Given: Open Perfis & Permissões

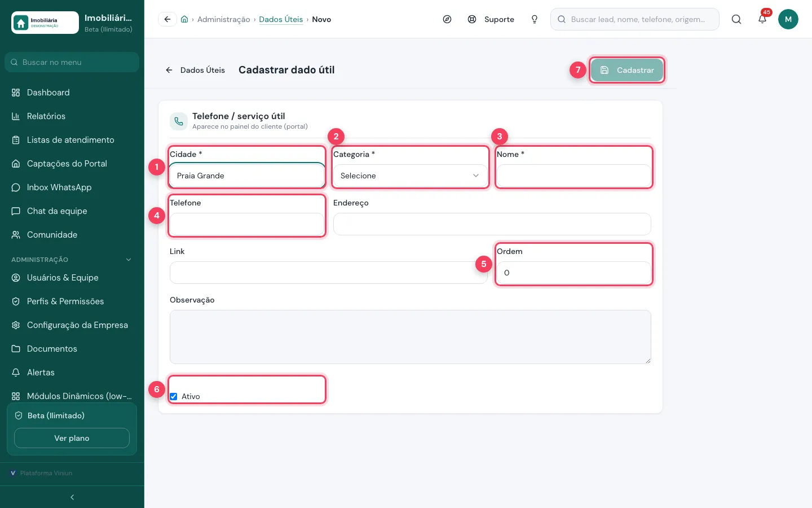Looking at the screenshot, I should pos(72,301).
